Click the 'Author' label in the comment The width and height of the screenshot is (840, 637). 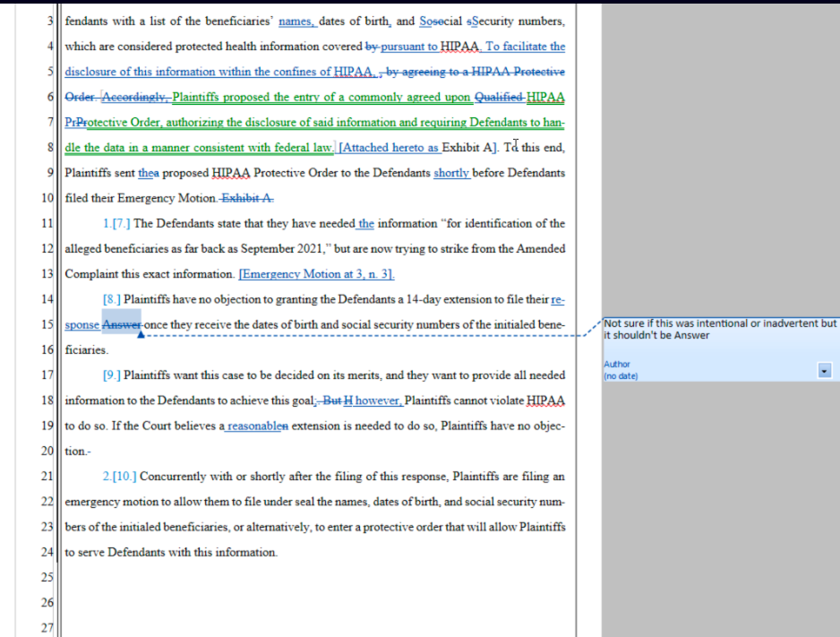tap(617, 365)
